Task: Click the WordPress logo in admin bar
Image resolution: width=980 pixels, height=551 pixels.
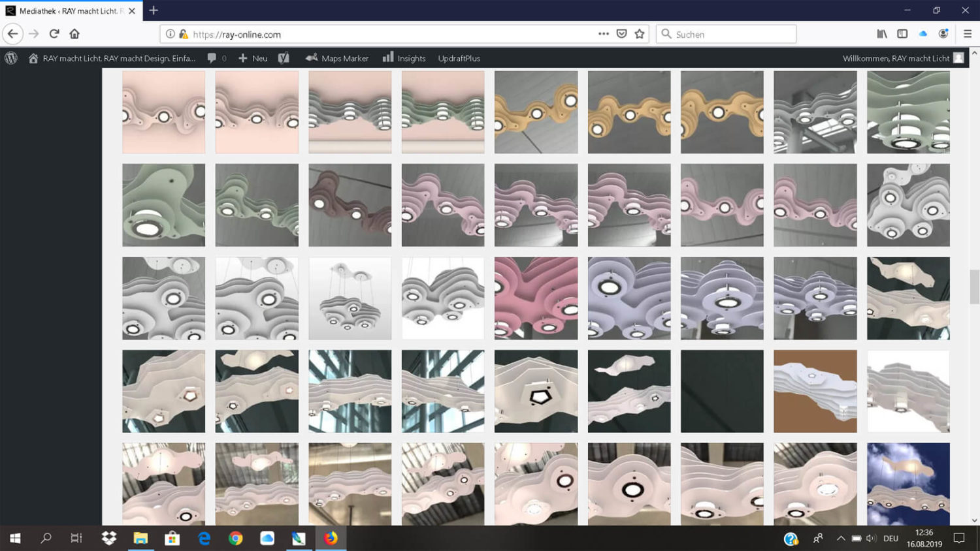Action: (x=11, y=58)
